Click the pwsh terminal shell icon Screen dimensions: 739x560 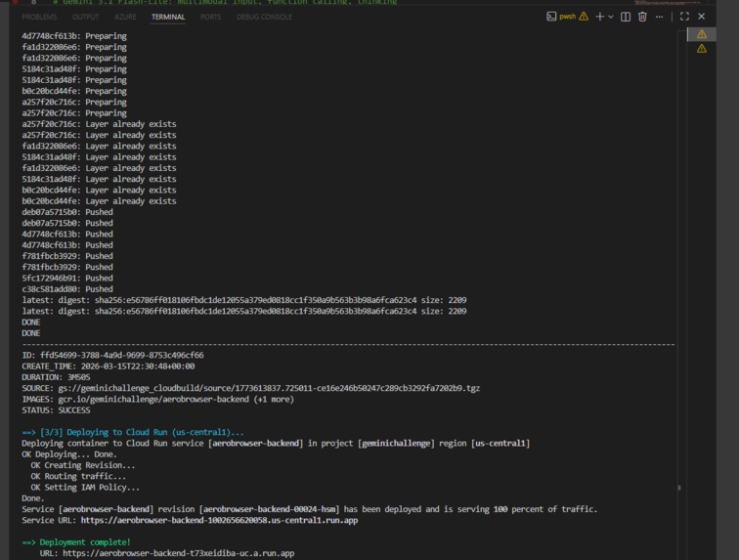click(x=551, y=17)
